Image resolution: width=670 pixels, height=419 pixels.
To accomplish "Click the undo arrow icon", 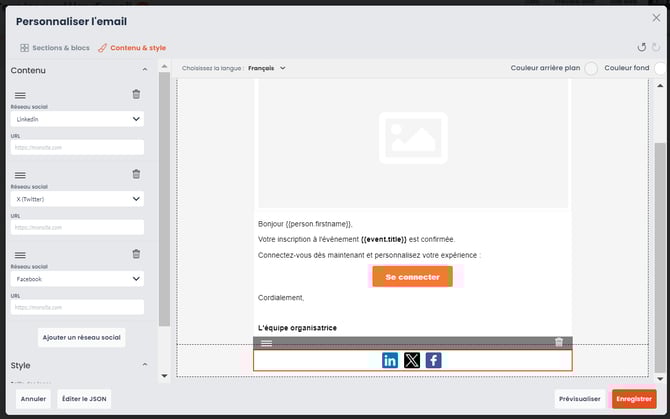I will (641, 47).
